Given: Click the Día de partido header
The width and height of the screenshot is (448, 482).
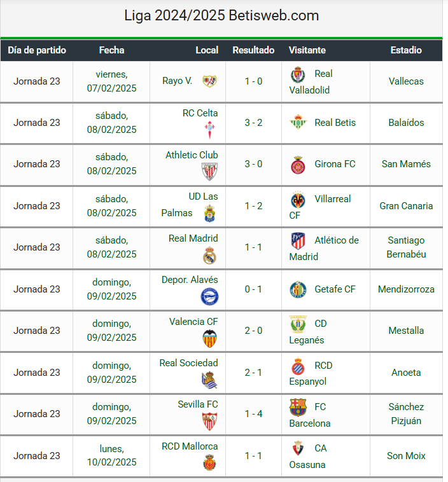Looking at the screenshot, I should click(37, 50).
